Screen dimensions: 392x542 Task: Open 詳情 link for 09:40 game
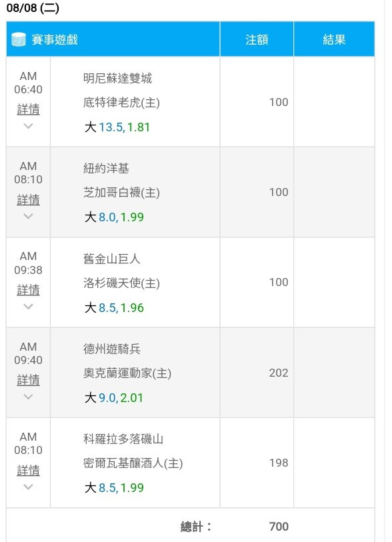(29, 380)
